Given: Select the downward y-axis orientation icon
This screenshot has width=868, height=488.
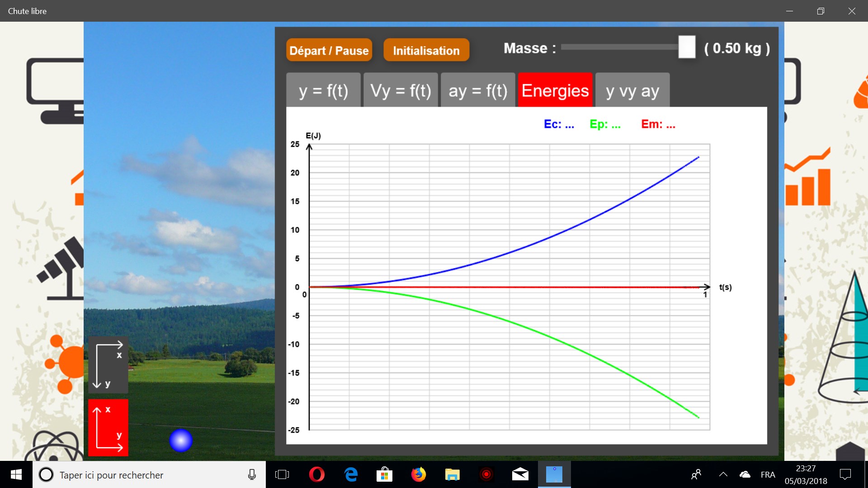Looking at the screenshot, I should click(108, 364).
